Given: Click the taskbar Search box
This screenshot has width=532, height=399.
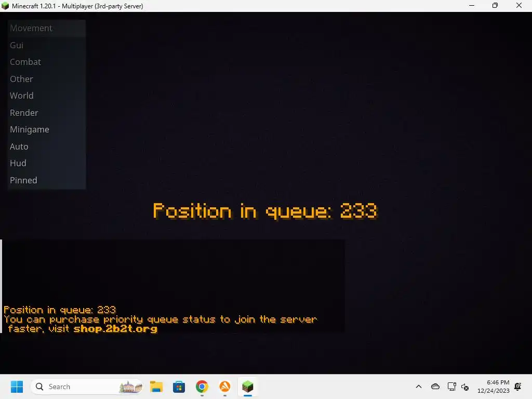Looking at the screenshot, I should (x=87, y=387).
